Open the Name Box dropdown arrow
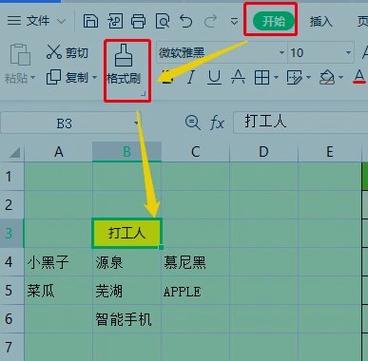 [136, 124]
